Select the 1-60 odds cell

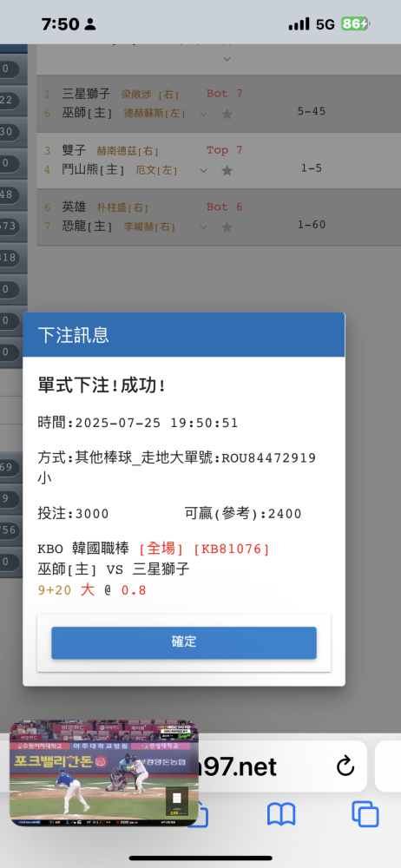coord(312,224)
